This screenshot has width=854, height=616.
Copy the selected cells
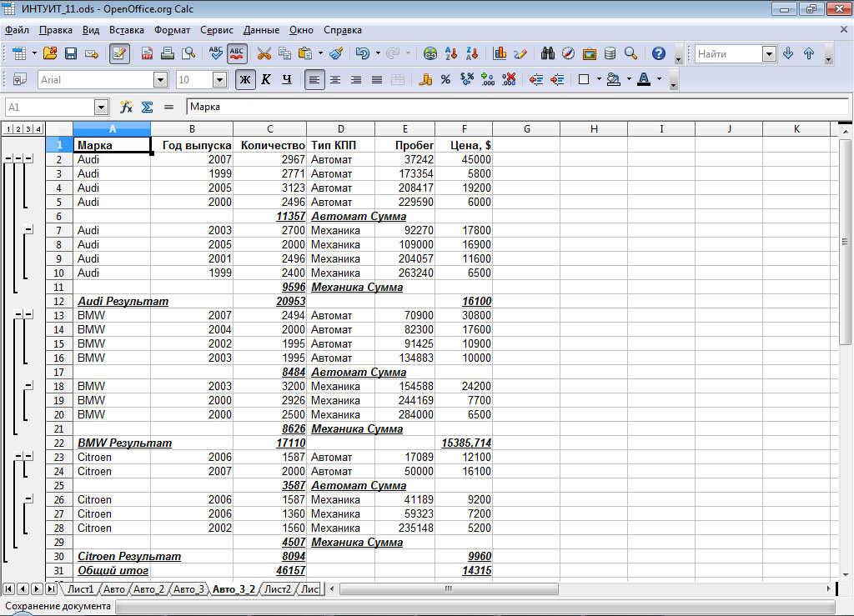point(285,53)
